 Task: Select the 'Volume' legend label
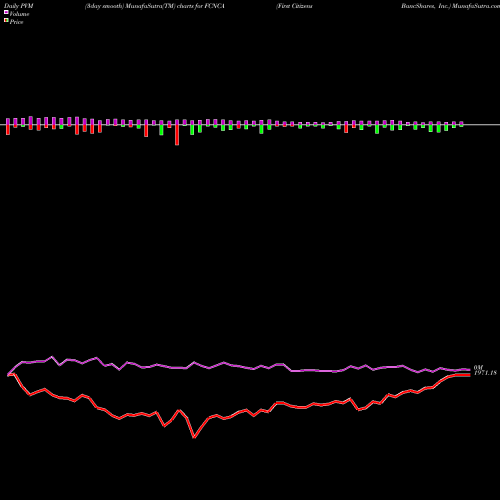[19, 14]
